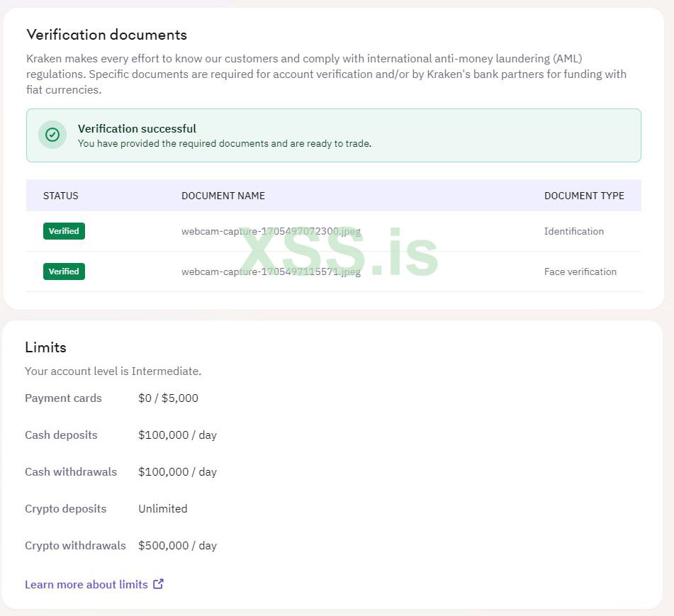Viewport: 674px width, 616px height.
Task: Select the Crypto withdrawals $500,000 value
Action: pos(177,545)
